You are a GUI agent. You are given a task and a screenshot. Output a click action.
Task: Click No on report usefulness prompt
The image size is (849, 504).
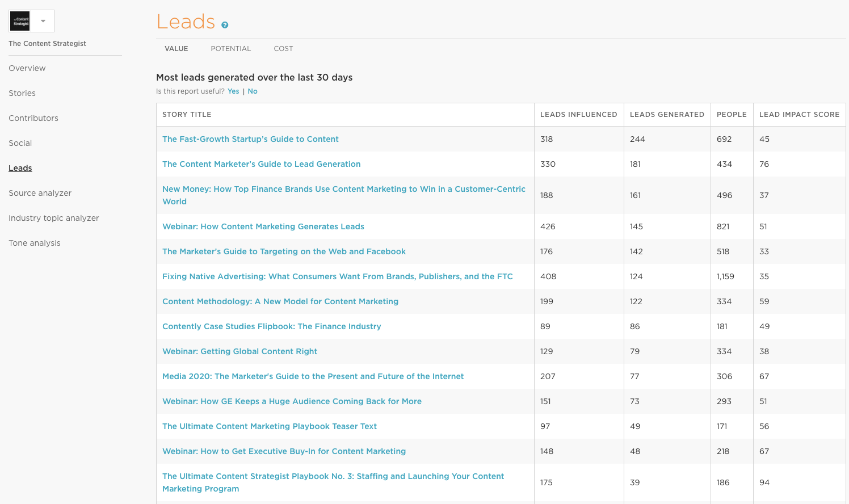pyautogui.click(x=253, y=91)
